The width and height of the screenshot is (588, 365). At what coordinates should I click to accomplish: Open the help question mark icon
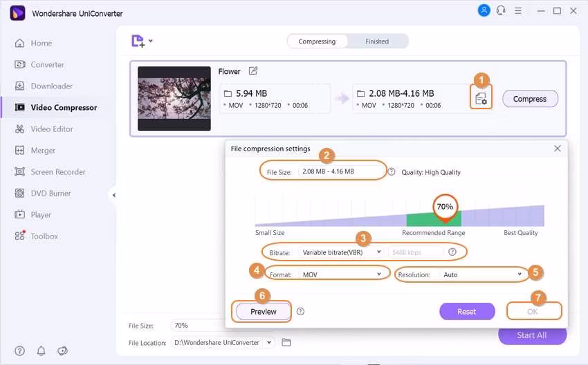point(20,350)
